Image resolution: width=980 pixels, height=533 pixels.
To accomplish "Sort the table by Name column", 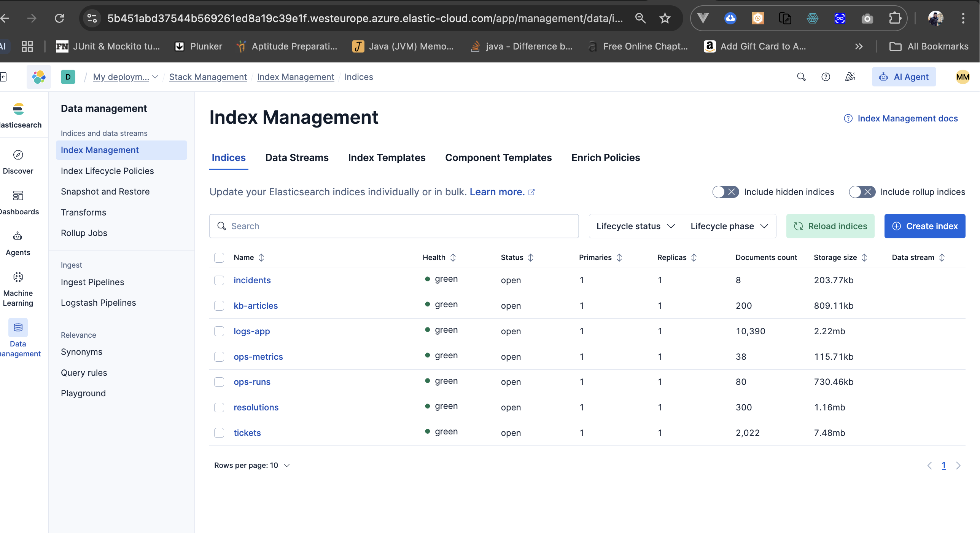I will (x=249, y=258).
